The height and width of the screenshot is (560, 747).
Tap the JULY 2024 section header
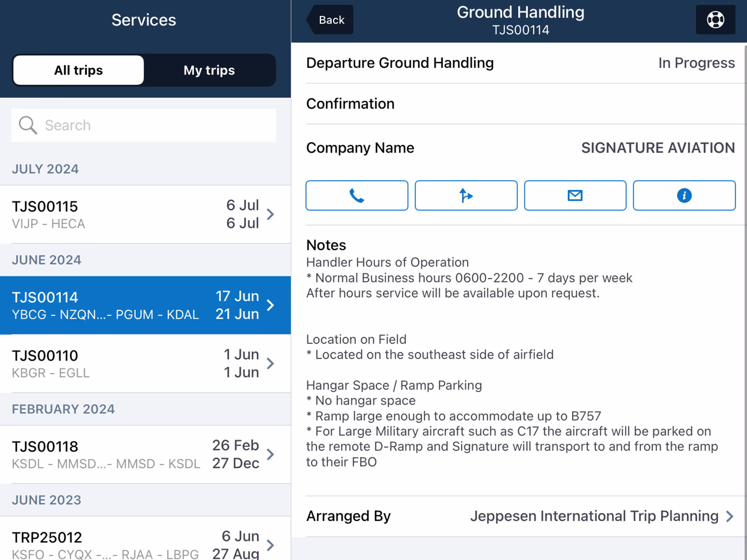(45, 169)
